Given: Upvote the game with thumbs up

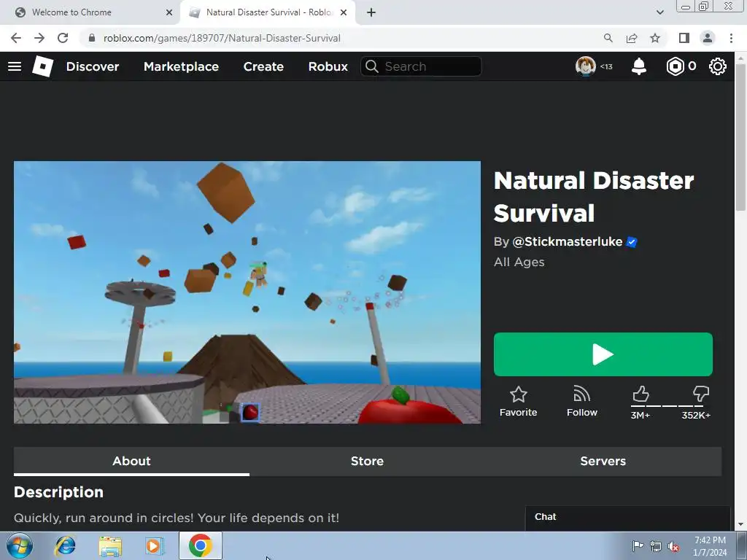Looking at the screenshot, I should (x=640, y=394).
